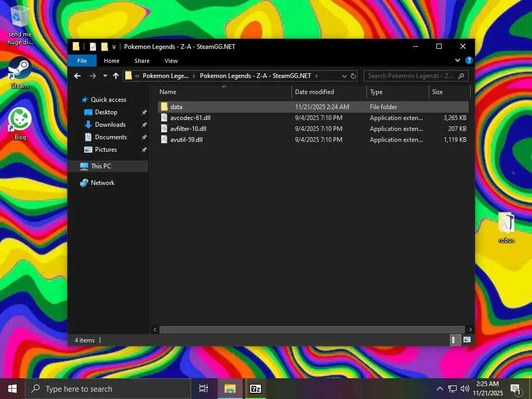Click the Pokemon Lege... breadcrumb segment

[x=166, y=76]
